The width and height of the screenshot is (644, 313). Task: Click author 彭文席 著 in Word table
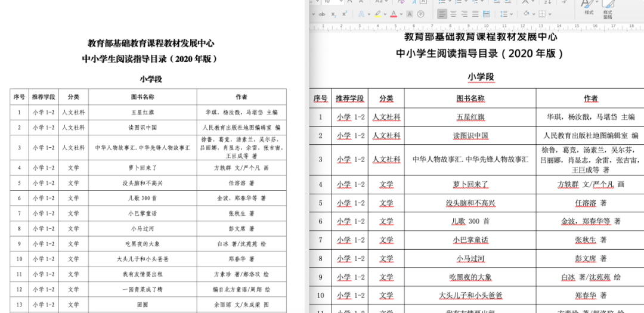590,258
